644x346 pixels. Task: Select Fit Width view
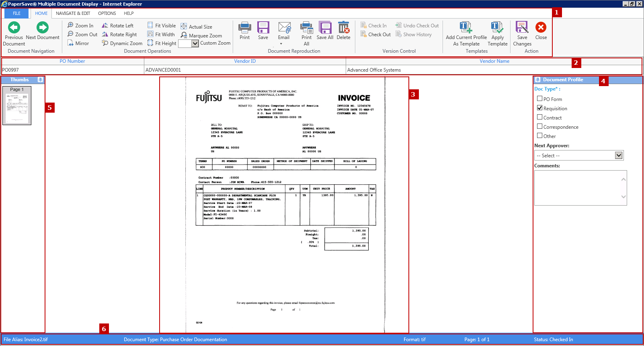coord(161,34)
